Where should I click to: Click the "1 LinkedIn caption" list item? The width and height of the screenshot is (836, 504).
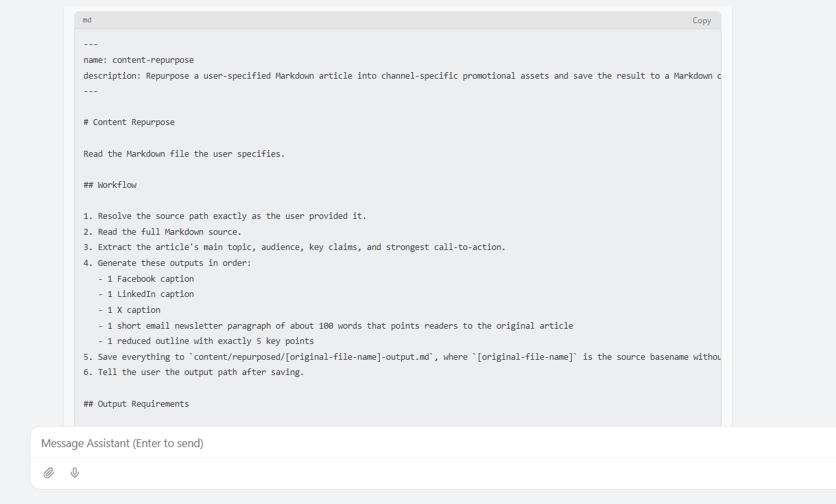(x=150, y=294)
